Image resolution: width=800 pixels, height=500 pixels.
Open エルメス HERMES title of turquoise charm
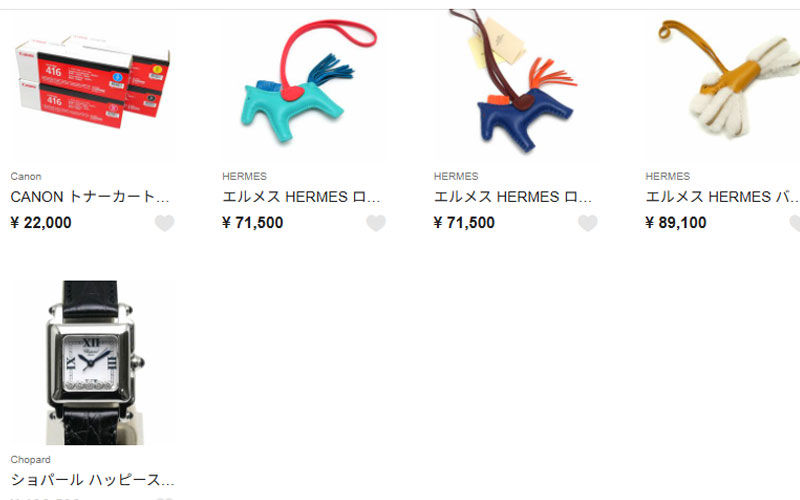302,197
